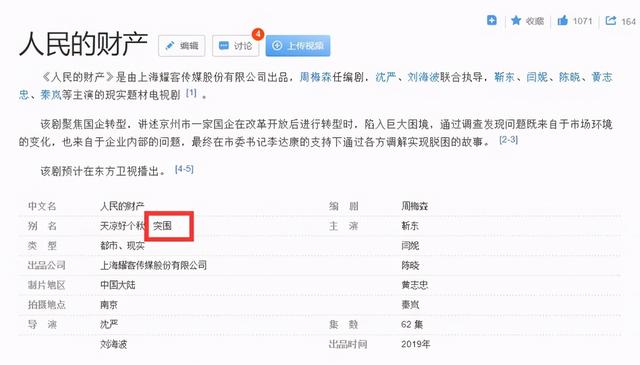
Task: Click the share arrow icon next to 164
Action: tap(610, 20)
